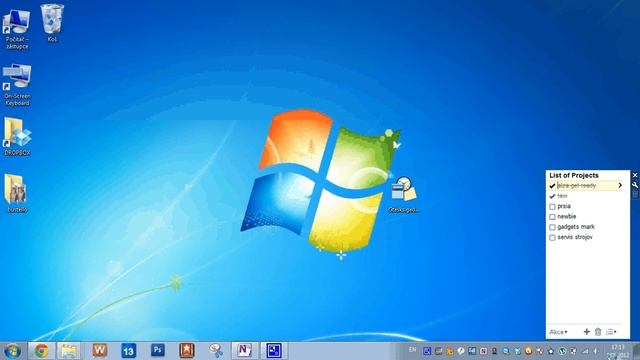Screen dimensions: 640x360
Task: Check the 'prsia' project checkbox
Action: coord(552,207)
